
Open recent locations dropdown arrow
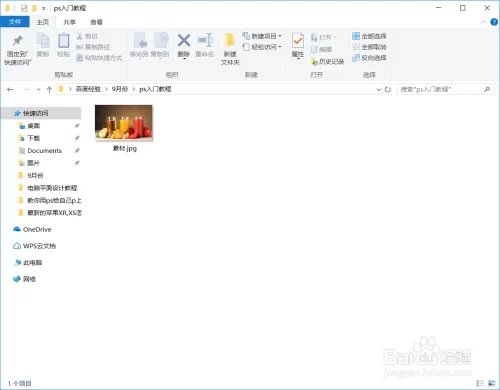click(x=38, y=89)
